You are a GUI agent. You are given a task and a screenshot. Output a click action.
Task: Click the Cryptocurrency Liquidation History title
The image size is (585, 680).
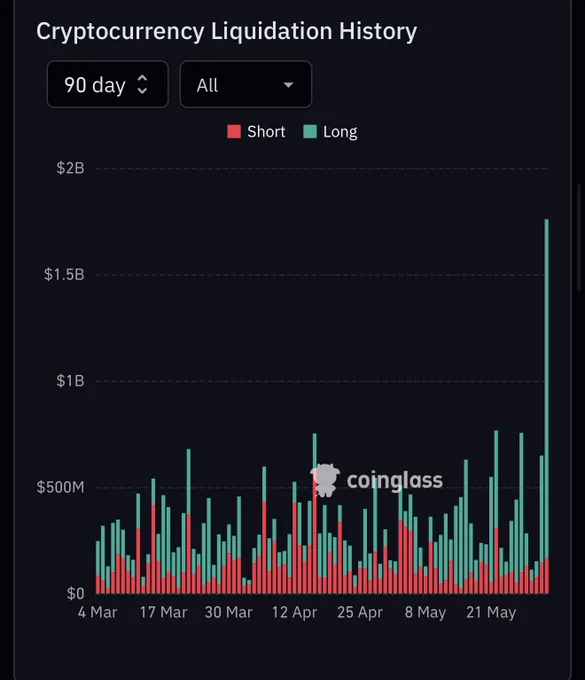click(226, 31)
